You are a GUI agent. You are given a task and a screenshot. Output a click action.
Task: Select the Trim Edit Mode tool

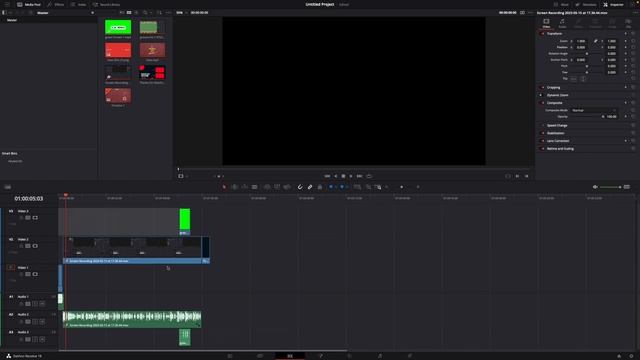pyautogui.click(x=234, y=187)
